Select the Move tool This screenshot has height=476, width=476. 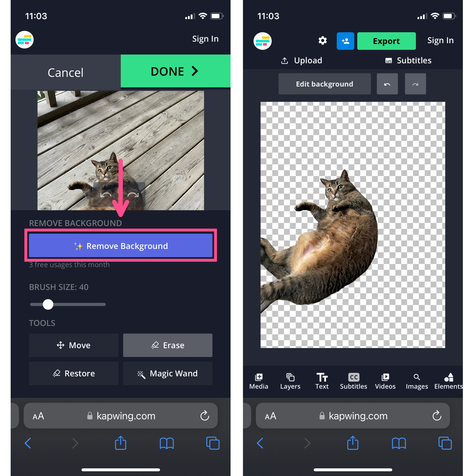[71, 345]
